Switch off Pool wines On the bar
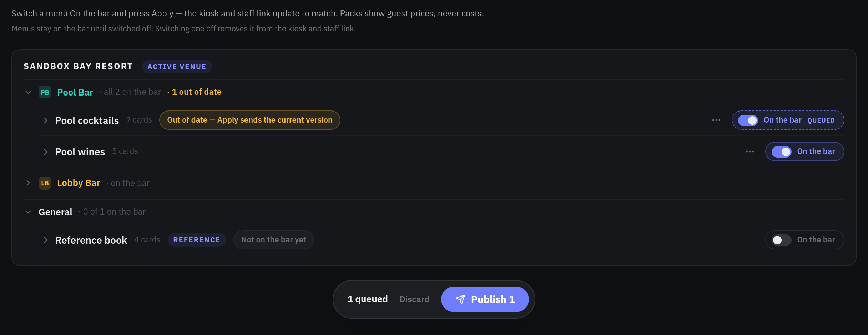 (782, 152)
